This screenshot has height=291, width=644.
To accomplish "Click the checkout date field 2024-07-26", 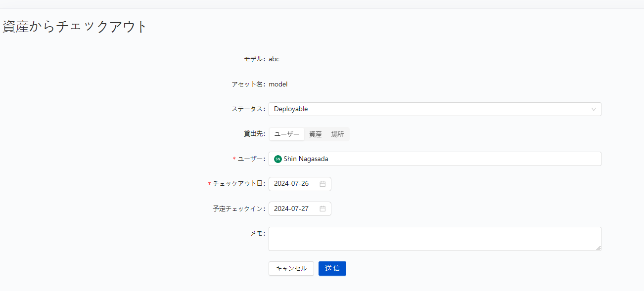I will [292, 184].
